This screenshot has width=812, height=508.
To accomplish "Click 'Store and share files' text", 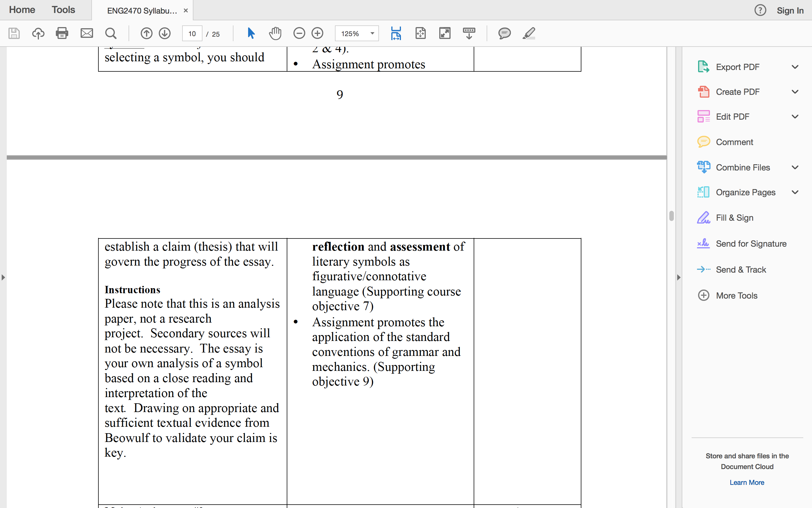I will pos(747,461).
